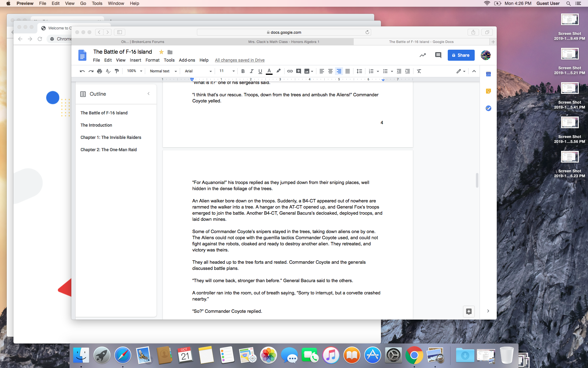Open Docs Add-ons menu
The image size is (588, 368).
[187, 60]
